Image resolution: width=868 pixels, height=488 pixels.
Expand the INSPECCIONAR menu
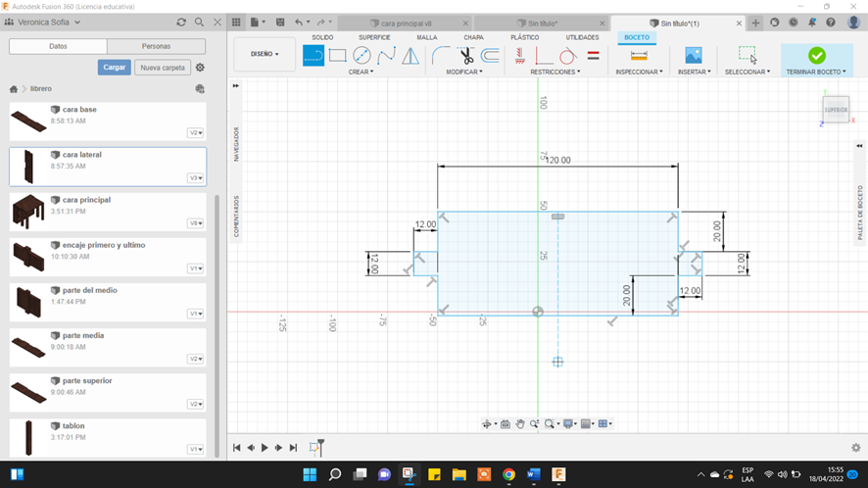[x=639, y=72]
